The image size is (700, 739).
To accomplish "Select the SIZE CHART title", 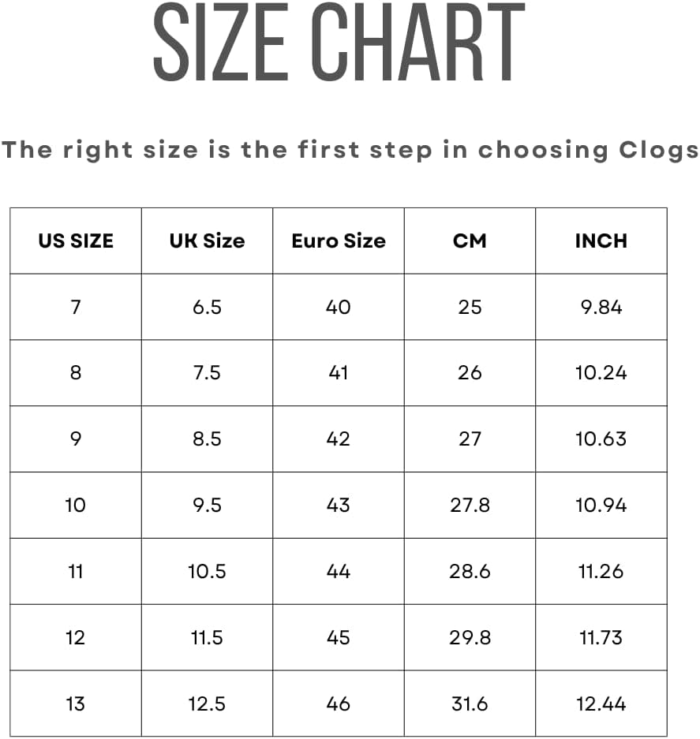I will tap(339, 42).
